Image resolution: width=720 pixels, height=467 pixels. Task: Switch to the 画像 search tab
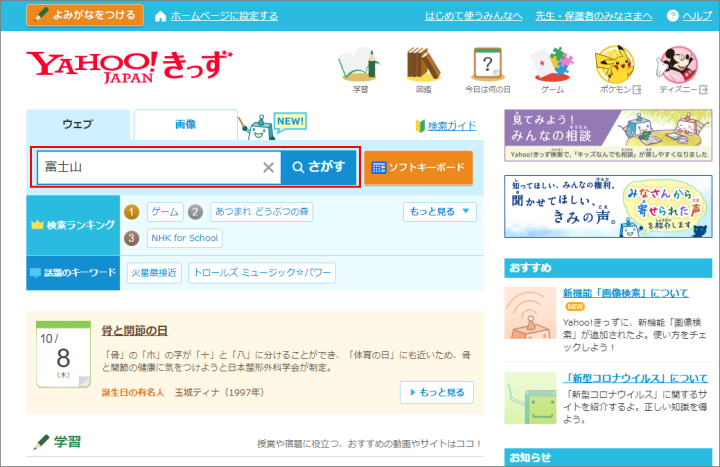click(x=185, y=125)
